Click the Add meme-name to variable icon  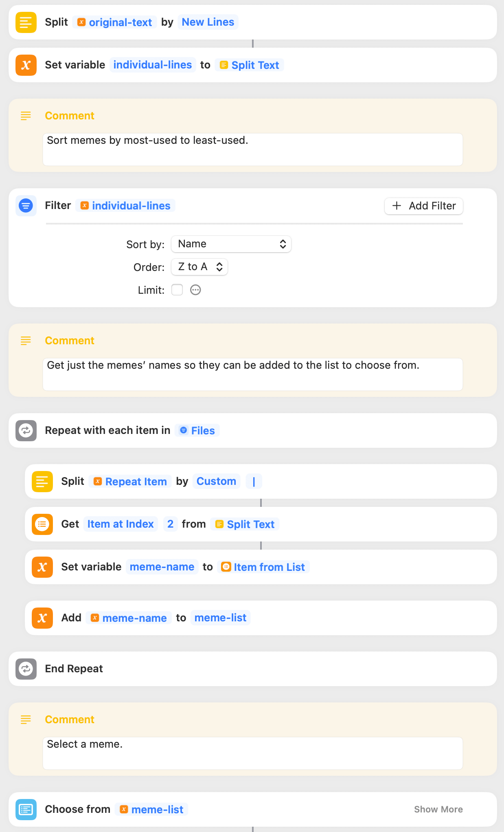pos(42,618)
